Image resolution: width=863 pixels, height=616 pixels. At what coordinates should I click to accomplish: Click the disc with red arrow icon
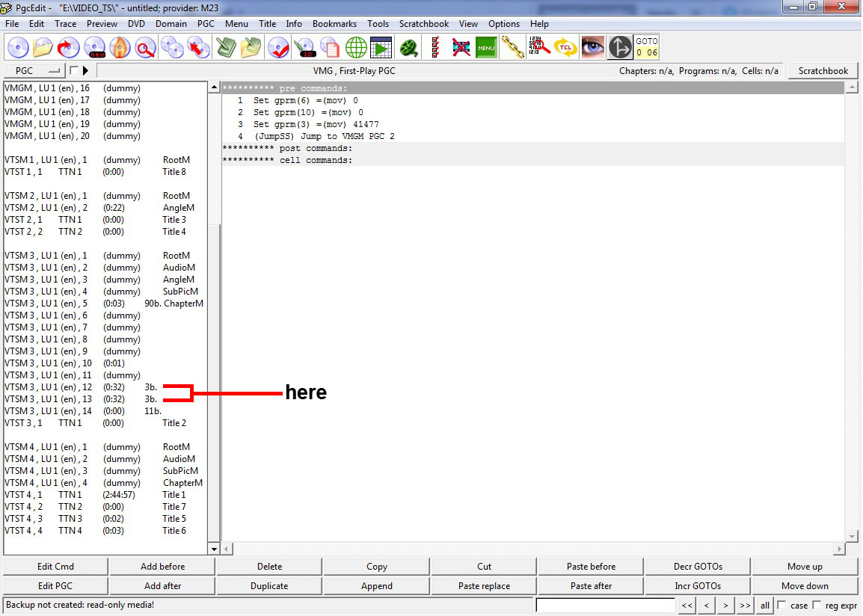(68, 48)
